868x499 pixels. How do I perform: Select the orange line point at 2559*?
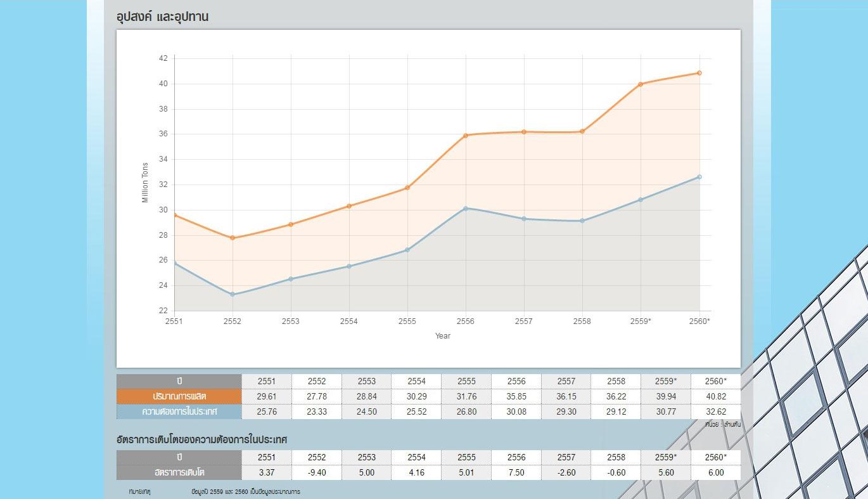tap(641, 84)
